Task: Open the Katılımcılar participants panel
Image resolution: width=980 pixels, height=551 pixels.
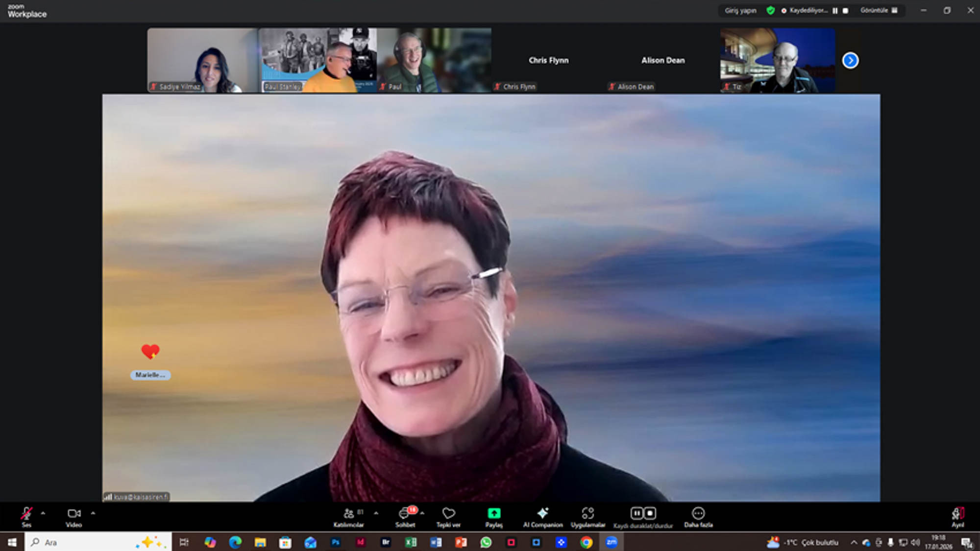Action: pyautogui.click(x=349, y=514)
